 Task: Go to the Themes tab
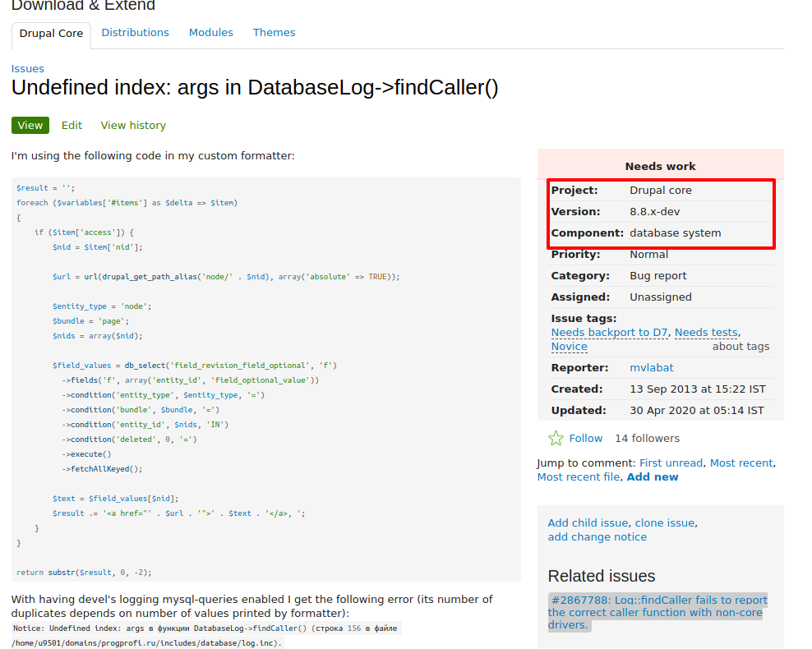pyautogui.click(x=274, y=33)
